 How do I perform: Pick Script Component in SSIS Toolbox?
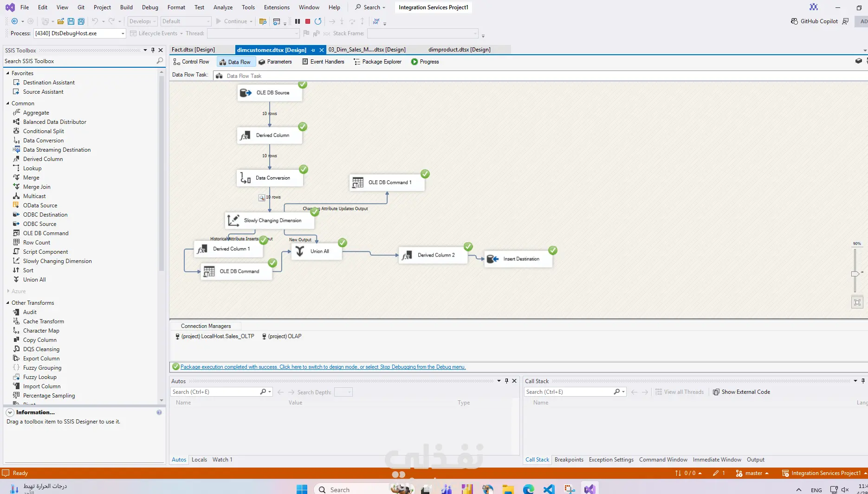[45, 252]
